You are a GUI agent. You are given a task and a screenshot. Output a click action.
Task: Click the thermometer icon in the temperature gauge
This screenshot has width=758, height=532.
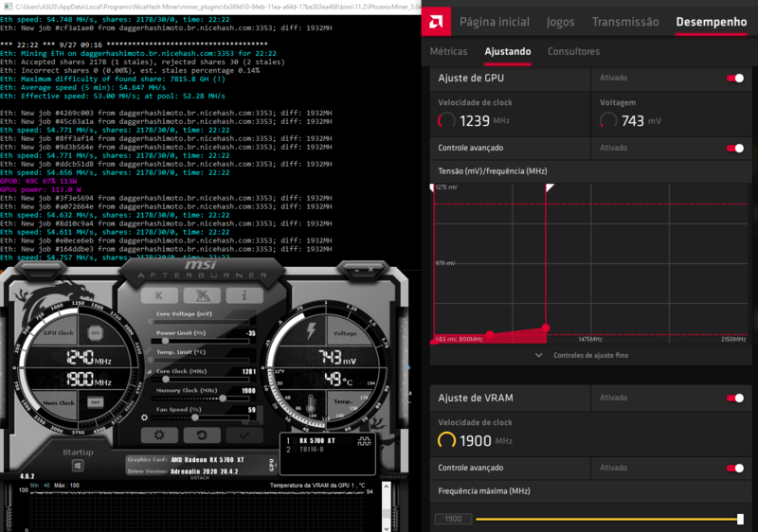[311, 403]
